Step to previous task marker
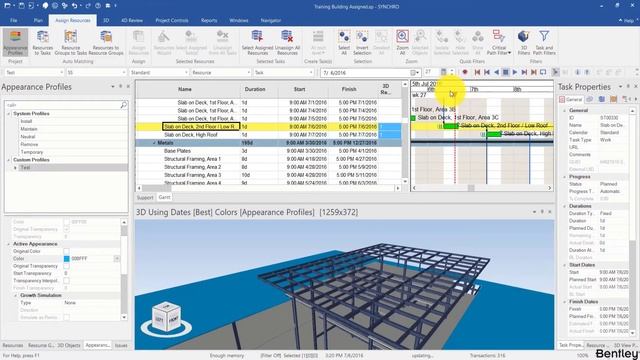This screenshot has width=640, height=360. [487, 72]
